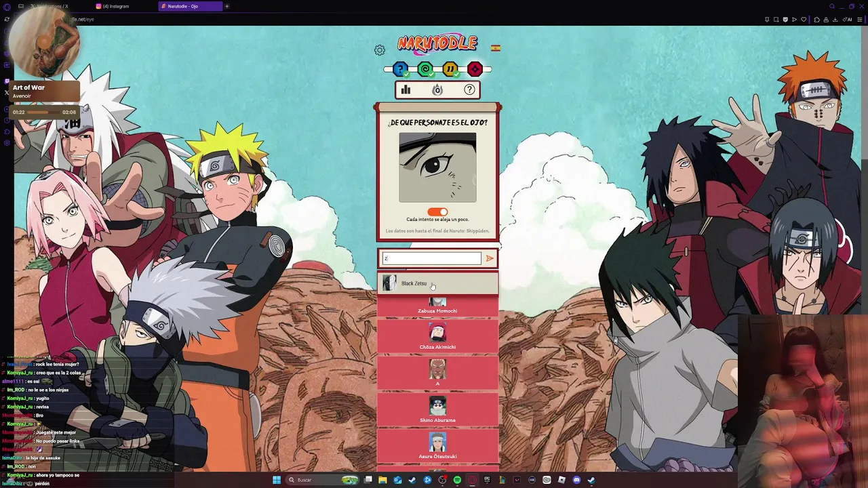Click the Chōza Akimichi guess row
Image resolution: width=868 pixels, height=488 pixels.
pyautogui.click(x=437, y=337)
